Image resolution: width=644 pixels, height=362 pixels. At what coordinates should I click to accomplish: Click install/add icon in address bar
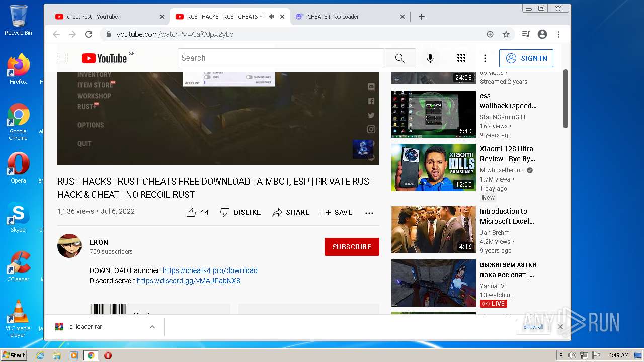[x=490, y=34]
